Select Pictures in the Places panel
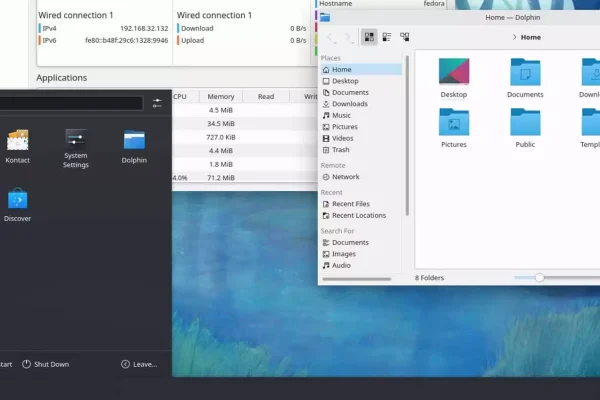The height and width of the screenshot is (400, 600). coord(360,127)
